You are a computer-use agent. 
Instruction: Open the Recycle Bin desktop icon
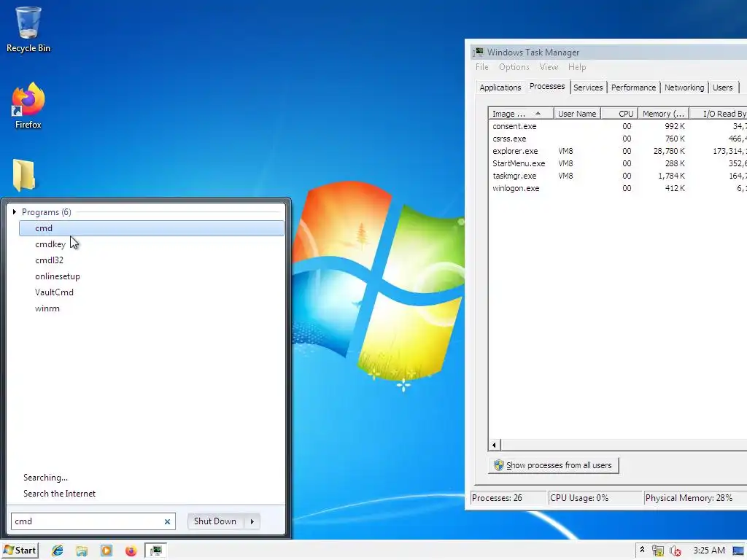(28, 29)
